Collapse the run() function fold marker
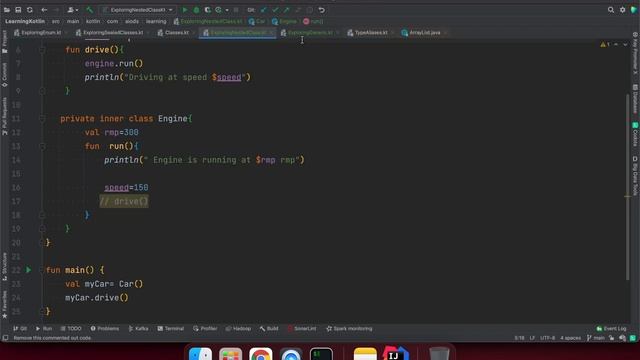 pyautogui.click(x=42, y=146)
